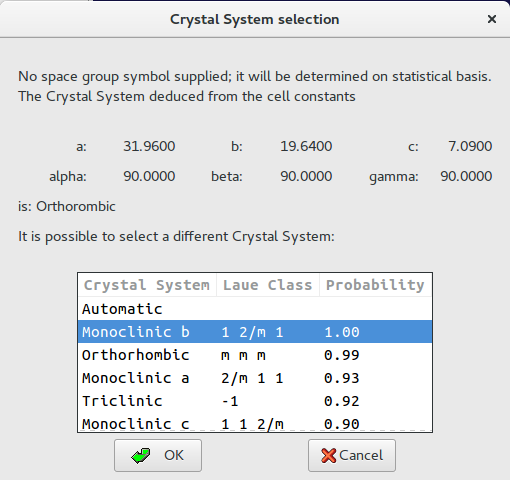The height and width of the screenshot is (480, 510).
Task: Select the Triclinic crystal system row
Action: coord(255,401)
